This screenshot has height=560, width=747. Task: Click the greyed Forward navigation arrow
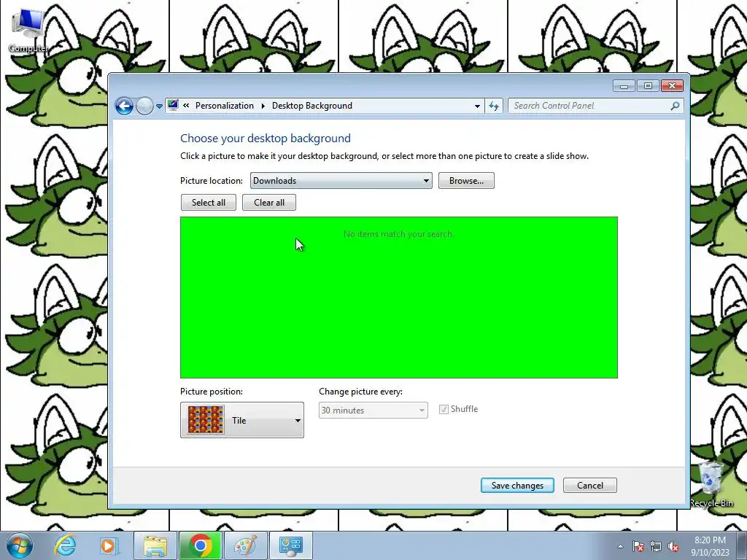coord(144,106)
